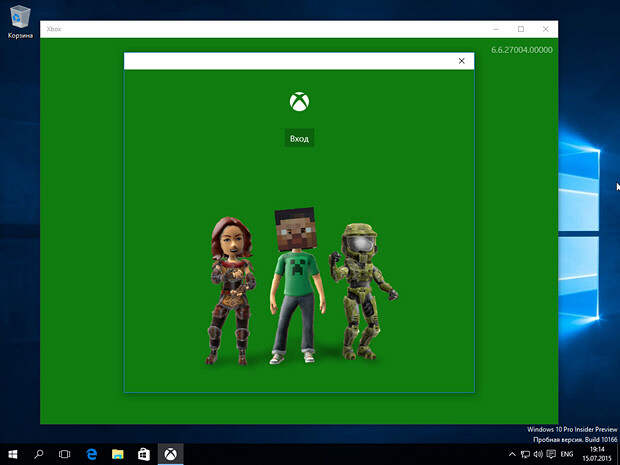Viewport: 620px width, 465px height.
Task: Maximize the Xbox window
Action: coord(521,29)
